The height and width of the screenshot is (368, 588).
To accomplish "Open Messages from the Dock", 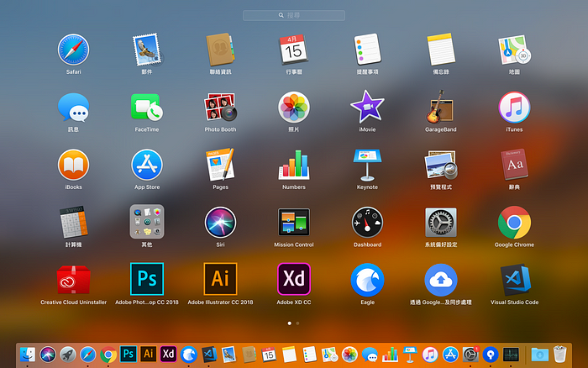I will [x=370, y=355].
